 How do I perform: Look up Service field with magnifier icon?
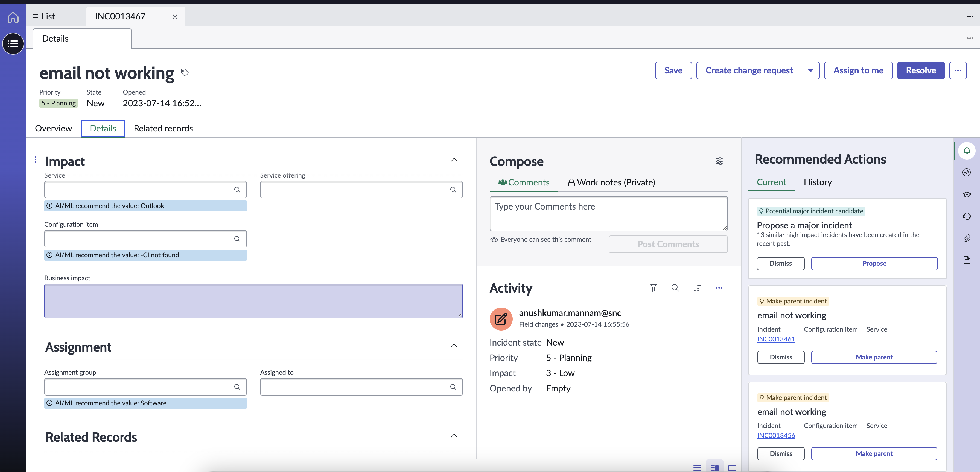[x=237, y=190]
